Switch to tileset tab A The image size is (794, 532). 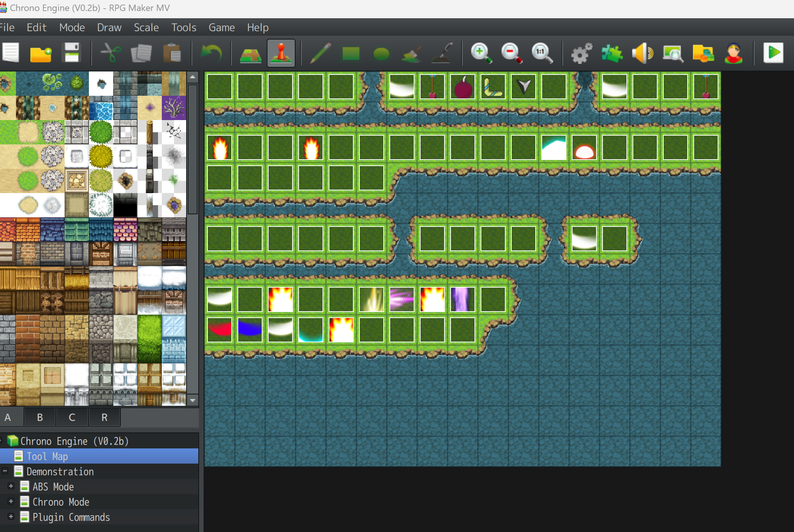[x=11, y=417]
